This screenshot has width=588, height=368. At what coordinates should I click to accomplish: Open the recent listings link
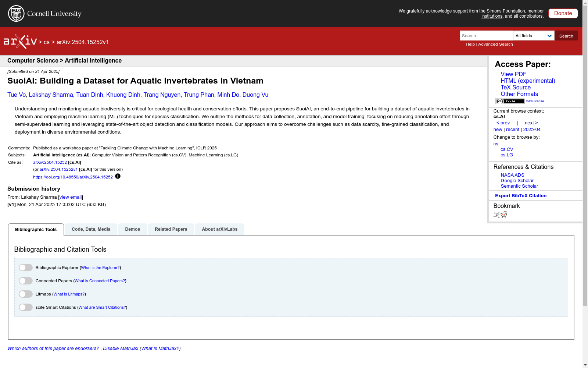click(513, 130)
